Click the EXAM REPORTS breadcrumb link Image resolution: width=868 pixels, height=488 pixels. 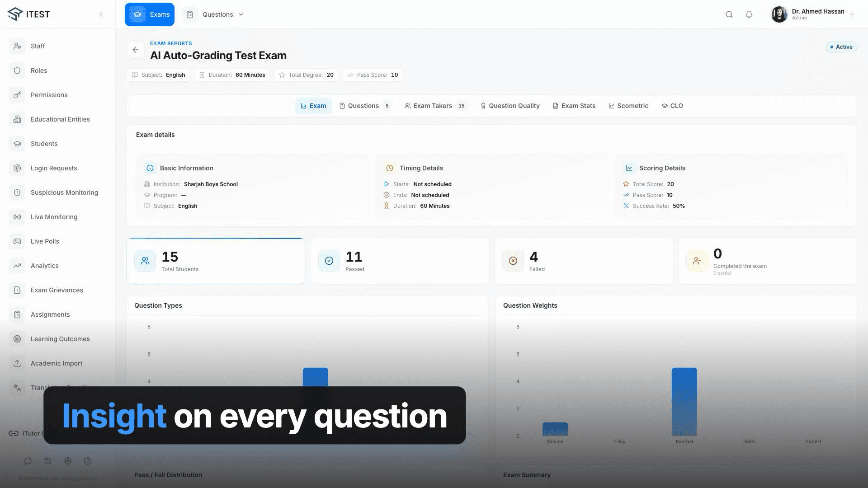(x=171, y=43)
